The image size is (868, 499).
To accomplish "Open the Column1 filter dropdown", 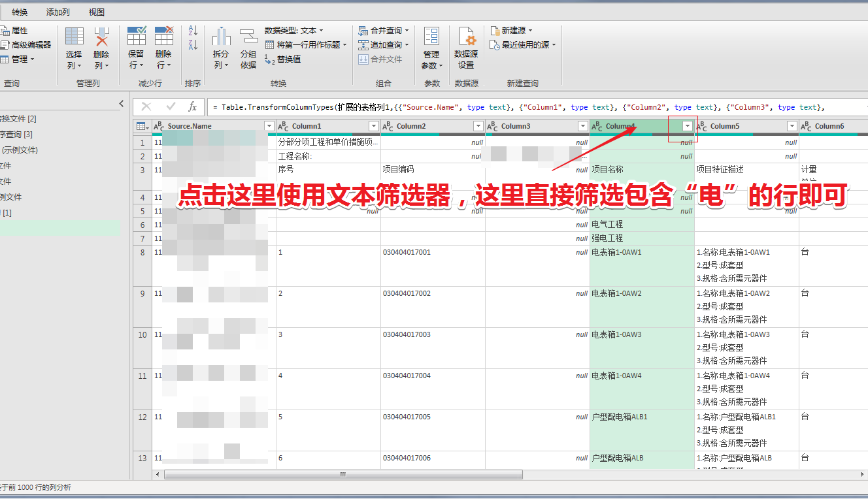I will (x=373, y=126).
